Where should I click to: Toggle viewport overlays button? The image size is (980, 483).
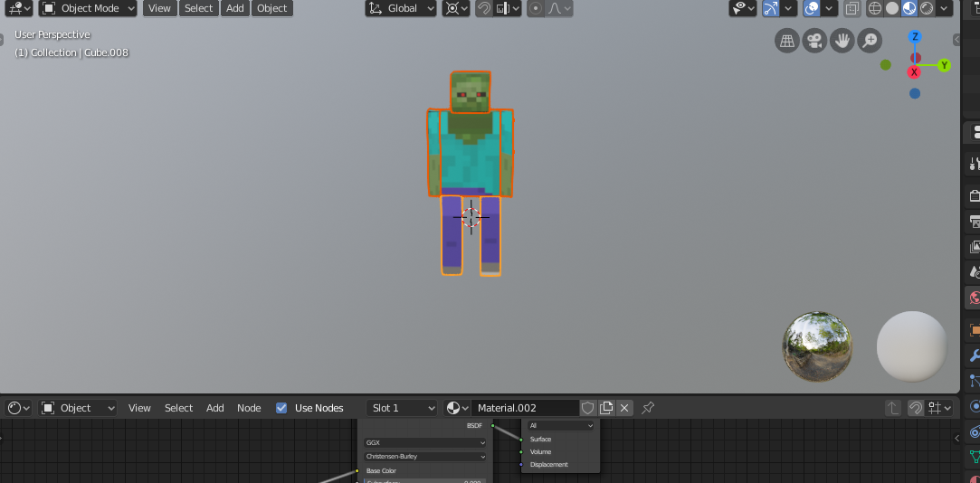pos(812,8)
